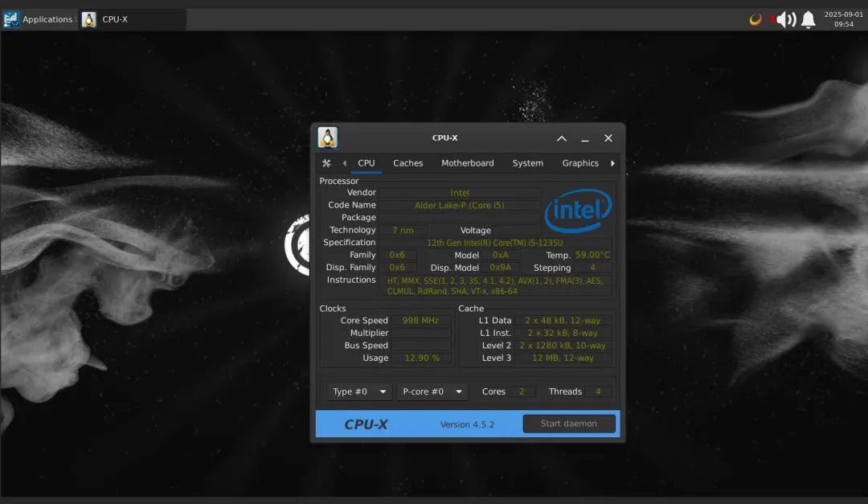Click the Intel logo image
The height and width of the screenshot is (504, 868).
(x=578, y=210)
